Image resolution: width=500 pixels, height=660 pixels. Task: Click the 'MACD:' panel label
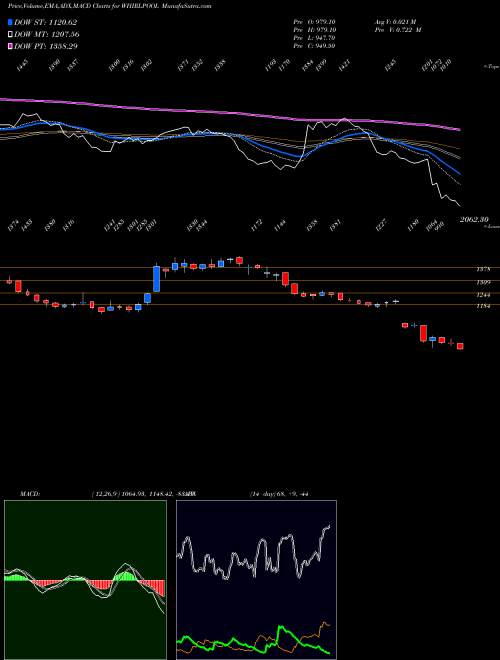coord(30,494)
